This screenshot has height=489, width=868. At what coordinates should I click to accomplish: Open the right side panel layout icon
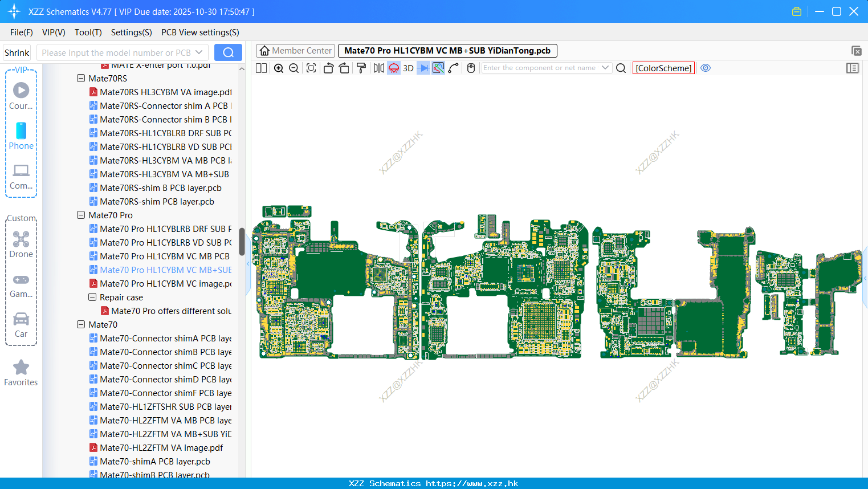point(853,68)
